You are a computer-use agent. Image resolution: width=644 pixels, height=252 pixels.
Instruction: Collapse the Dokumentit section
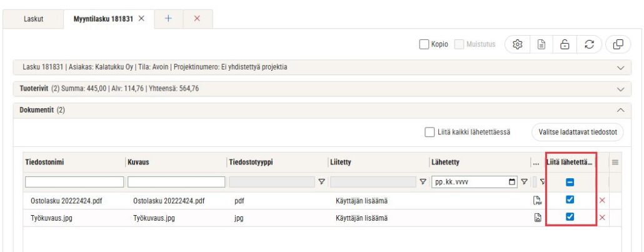coord(620,110)
